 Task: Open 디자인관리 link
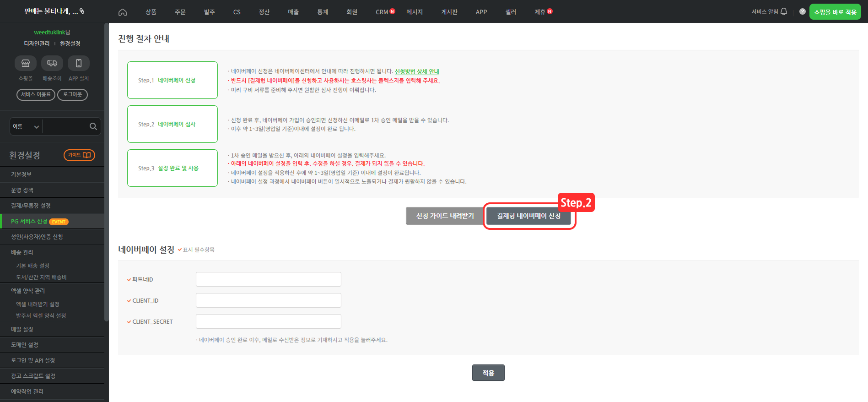(37, 43)
